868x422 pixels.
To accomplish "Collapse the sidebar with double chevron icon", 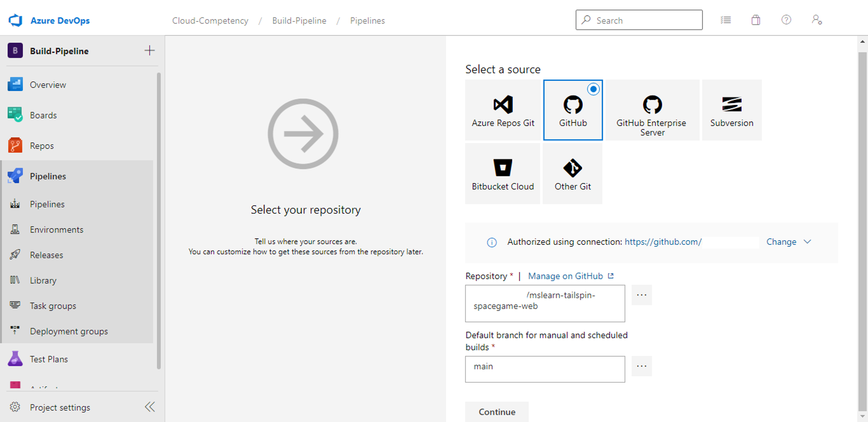I will (150, 407).
